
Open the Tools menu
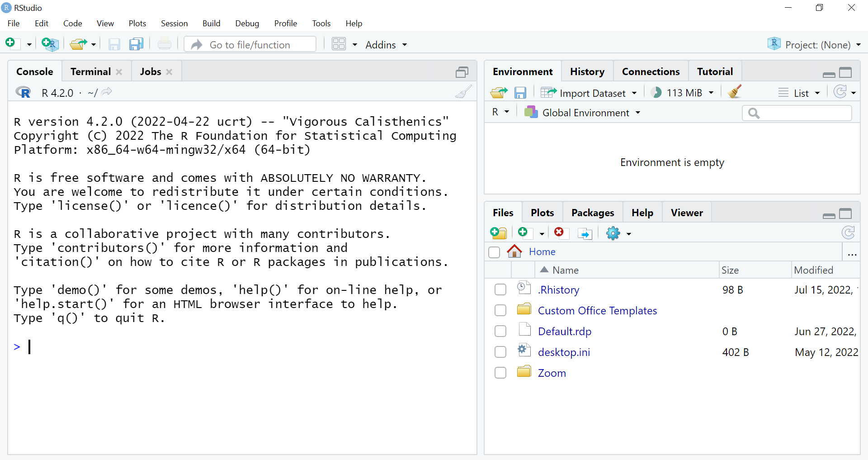[321, 24]
